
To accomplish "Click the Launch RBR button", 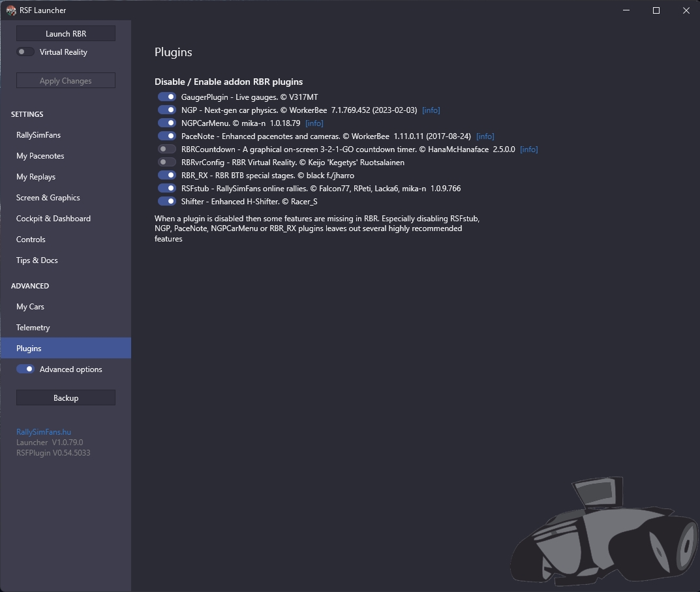I will click(66, 33).
